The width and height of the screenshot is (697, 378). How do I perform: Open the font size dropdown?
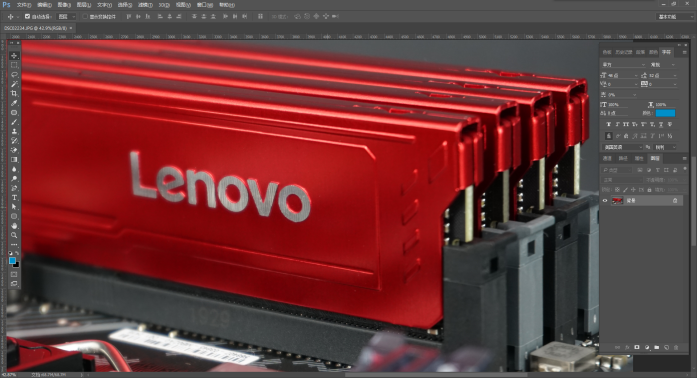point(623,76)
